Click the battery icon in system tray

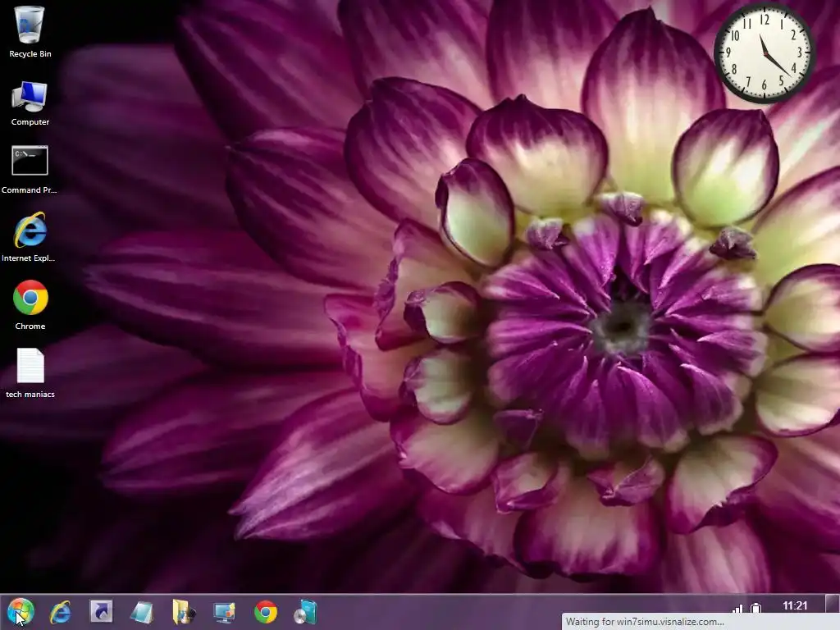(x=756, y=609)
